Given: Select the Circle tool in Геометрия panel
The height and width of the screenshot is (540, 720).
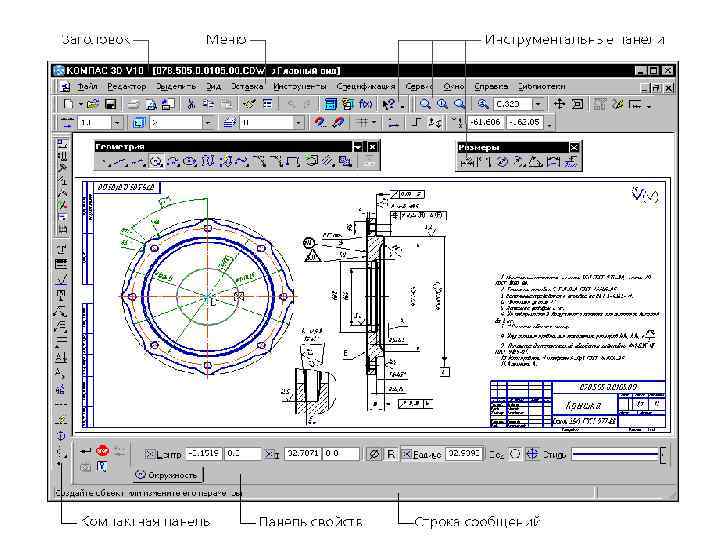Looking at the screenshot, I should coord(156,161).
